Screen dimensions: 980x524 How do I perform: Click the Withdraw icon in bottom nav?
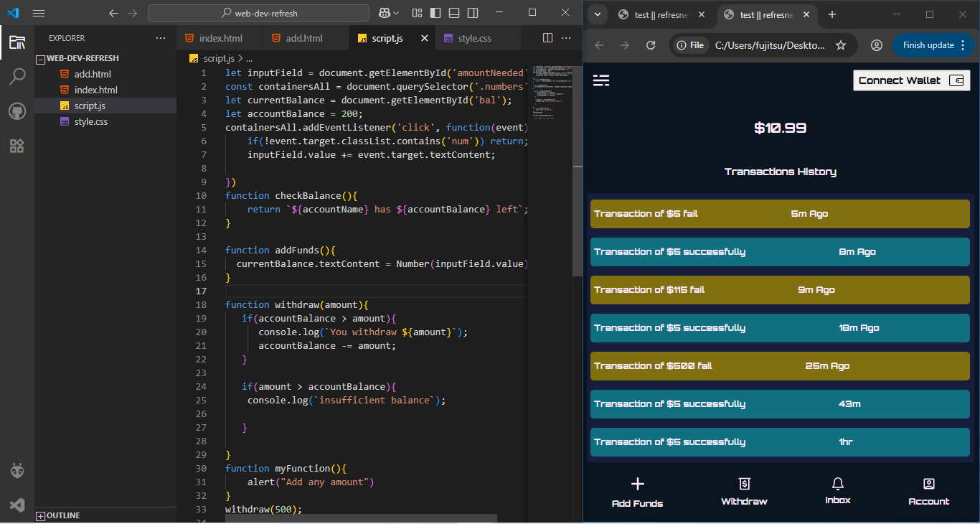(x=744, y=485)
